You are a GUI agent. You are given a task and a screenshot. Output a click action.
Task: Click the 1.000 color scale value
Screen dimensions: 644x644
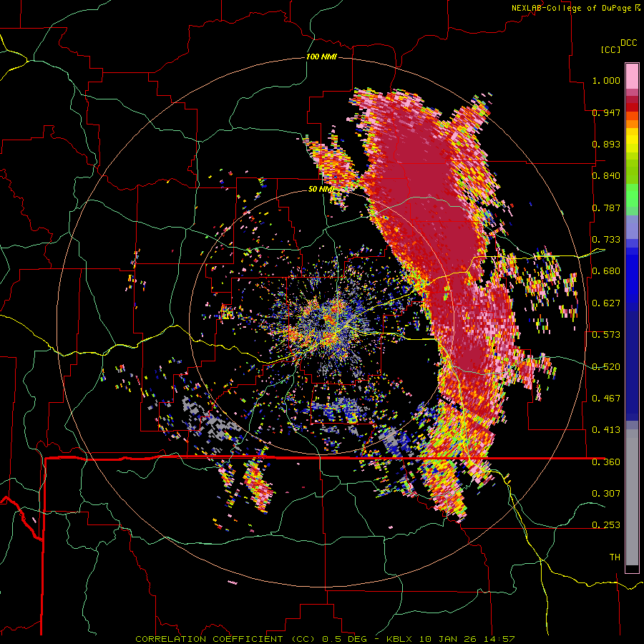(x=606, y=80)
